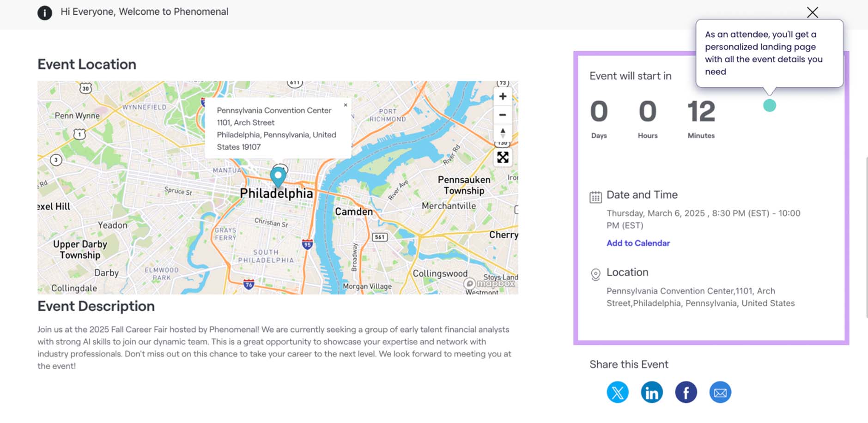The height and width of the screenshot is (423, 868).
Task: Share event on LinkedIn
Action: (652, 393)
